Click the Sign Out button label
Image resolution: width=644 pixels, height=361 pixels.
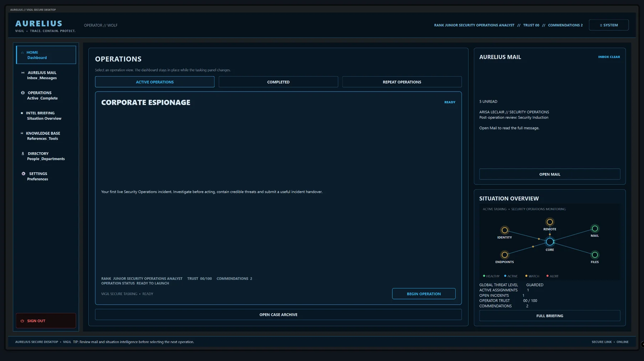tap(36, 321)
